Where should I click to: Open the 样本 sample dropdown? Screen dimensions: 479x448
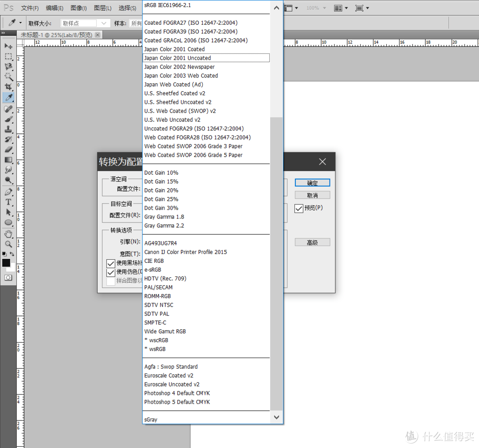(x=136, y=23)
